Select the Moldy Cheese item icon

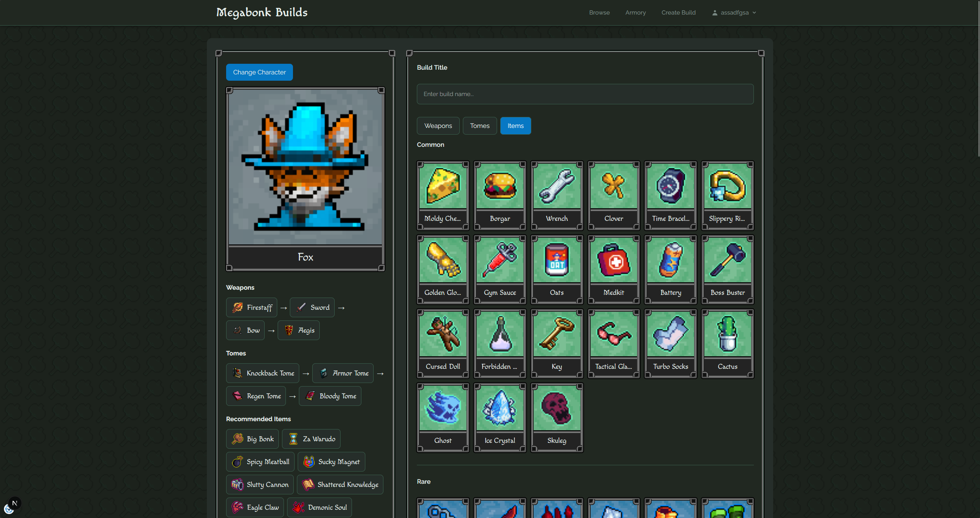click(x=443, y=186)
